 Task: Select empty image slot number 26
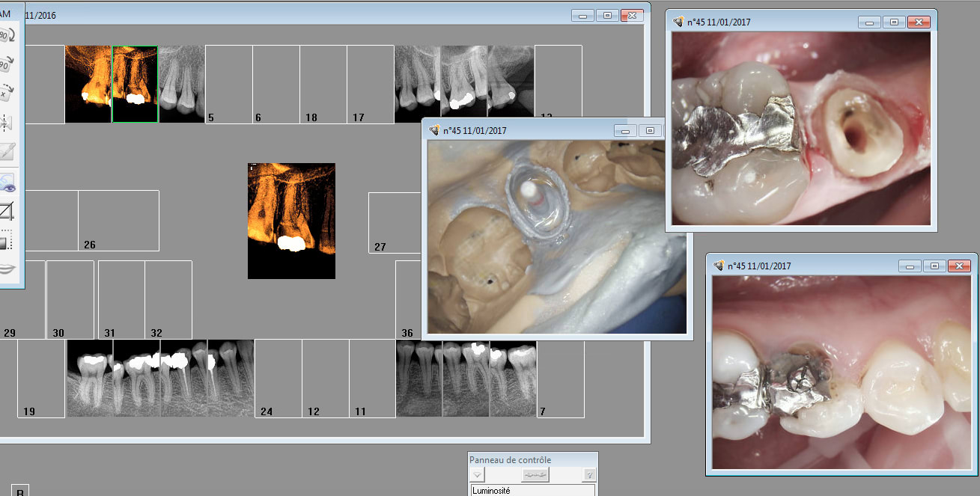118,220
